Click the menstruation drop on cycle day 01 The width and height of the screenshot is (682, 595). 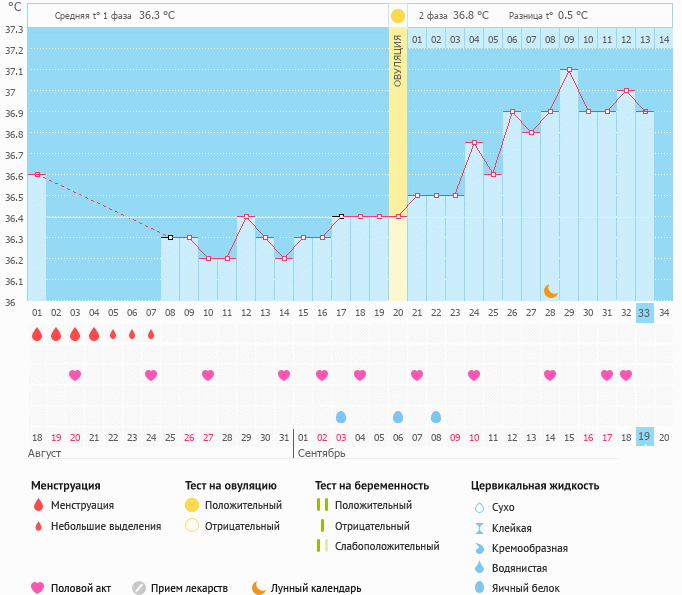(x=37, y=334)
